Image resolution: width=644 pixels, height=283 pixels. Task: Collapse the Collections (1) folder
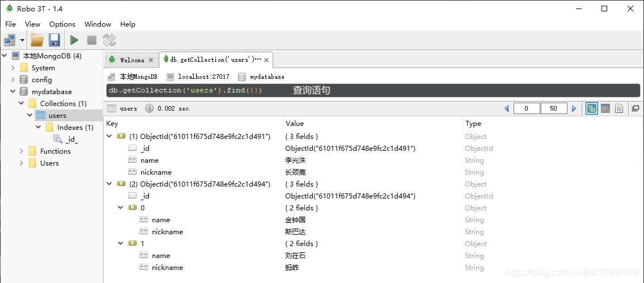pos(22,104)
